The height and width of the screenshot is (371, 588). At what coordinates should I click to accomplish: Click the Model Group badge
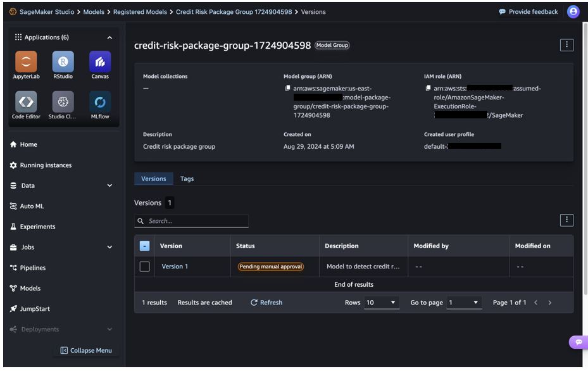[332, 45]
